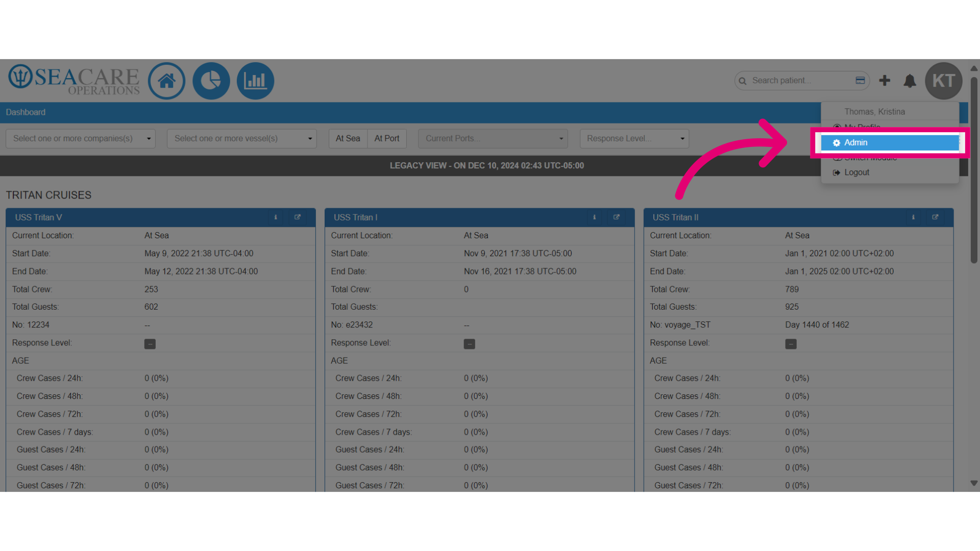Open the Home dashboard icon
Screen dimensions: 980x551
[x=166, y=81]
